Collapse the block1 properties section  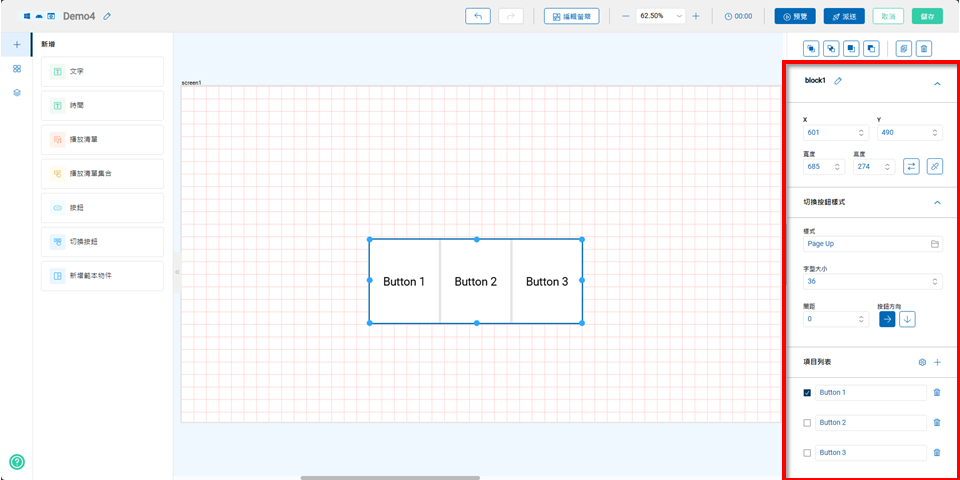pyautogui.click(x=937, y=84)
